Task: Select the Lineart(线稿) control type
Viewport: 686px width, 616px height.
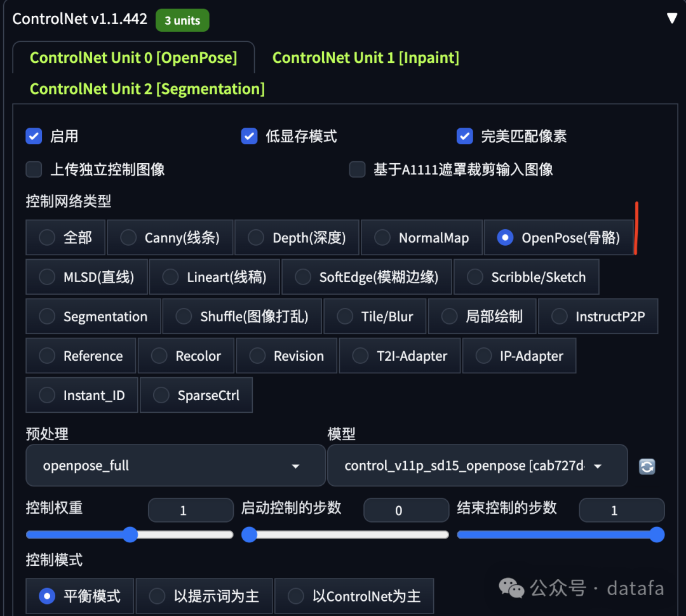Action: coord(215,277)
